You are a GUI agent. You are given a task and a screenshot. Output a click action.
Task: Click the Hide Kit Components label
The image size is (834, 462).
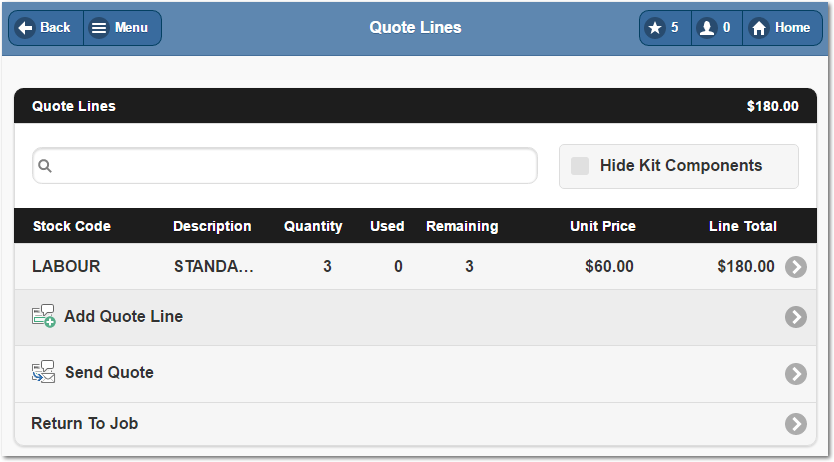[681, 166]
